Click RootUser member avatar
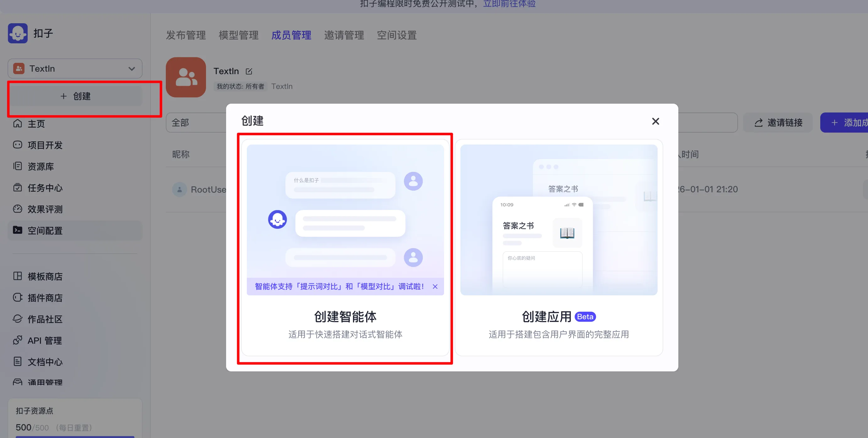The width and height of the screenshot is (868, 438). tap(180, 189)
